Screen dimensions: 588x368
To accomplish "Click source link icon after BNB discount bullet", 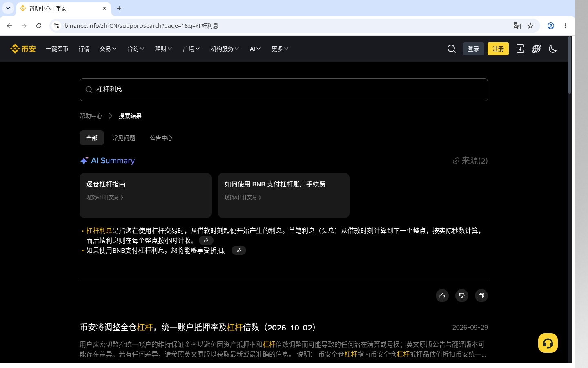I will (x=239, y=250).
